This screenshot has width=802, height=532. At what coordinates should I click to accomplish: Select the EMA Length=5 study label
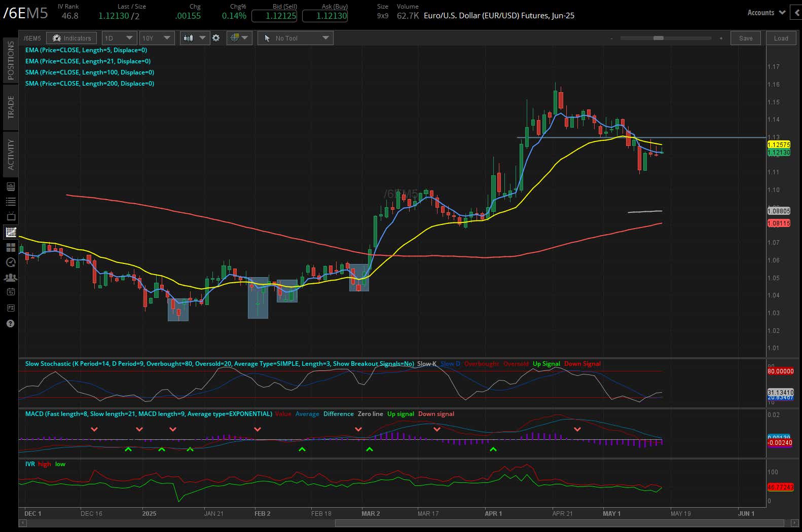[x=86, y=50]
